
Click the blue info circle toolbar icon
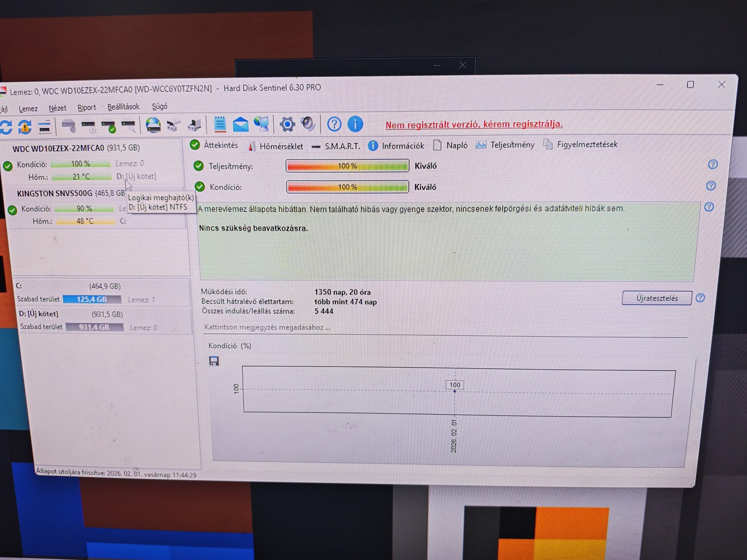[x=356, y=124]
